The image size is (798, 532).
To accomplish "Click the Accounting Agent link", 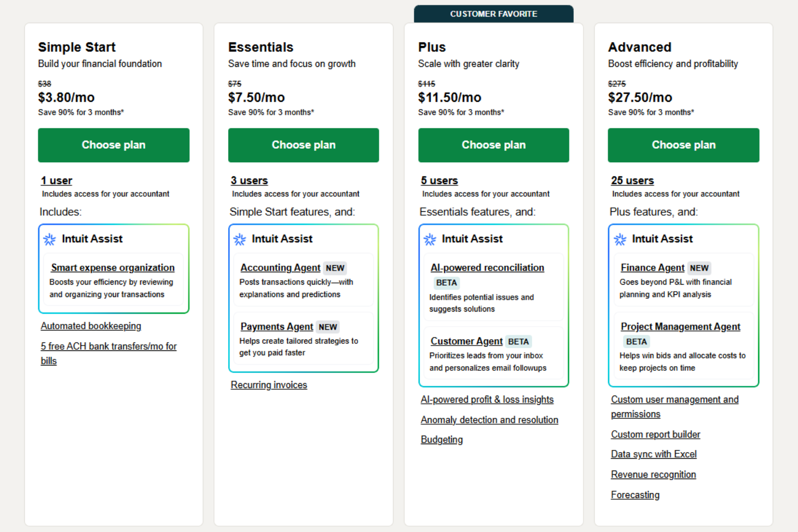I will [x=280, y=267].
